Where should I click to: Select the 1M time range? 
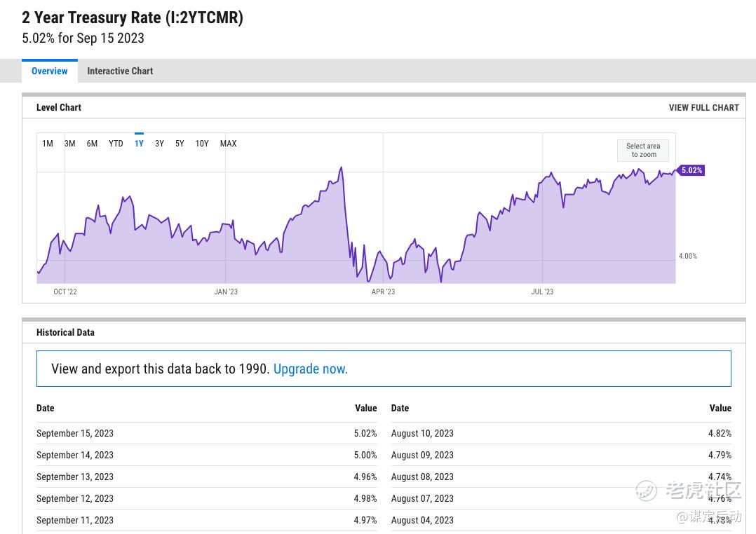48,144
